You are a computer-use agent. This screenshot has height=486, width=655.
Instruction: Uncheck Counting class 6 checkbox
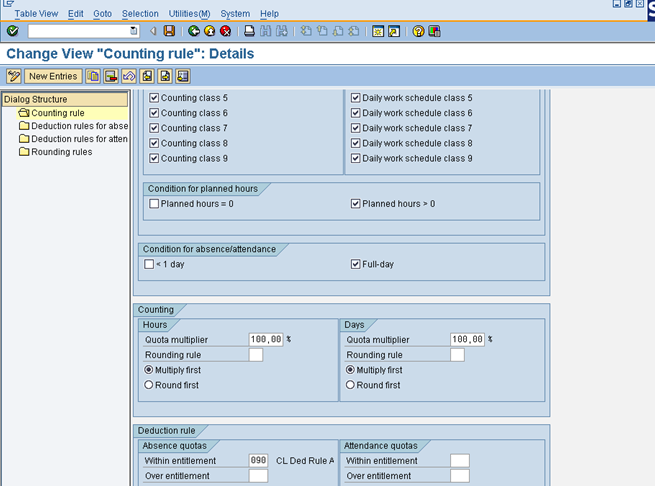(154, 113)
